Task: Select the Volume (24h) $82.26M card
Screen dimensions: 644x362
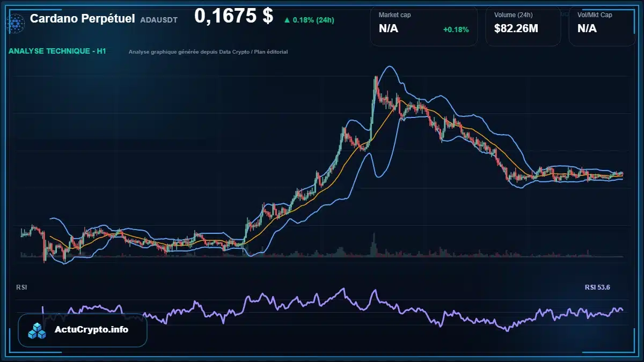Action: (523, 26)
